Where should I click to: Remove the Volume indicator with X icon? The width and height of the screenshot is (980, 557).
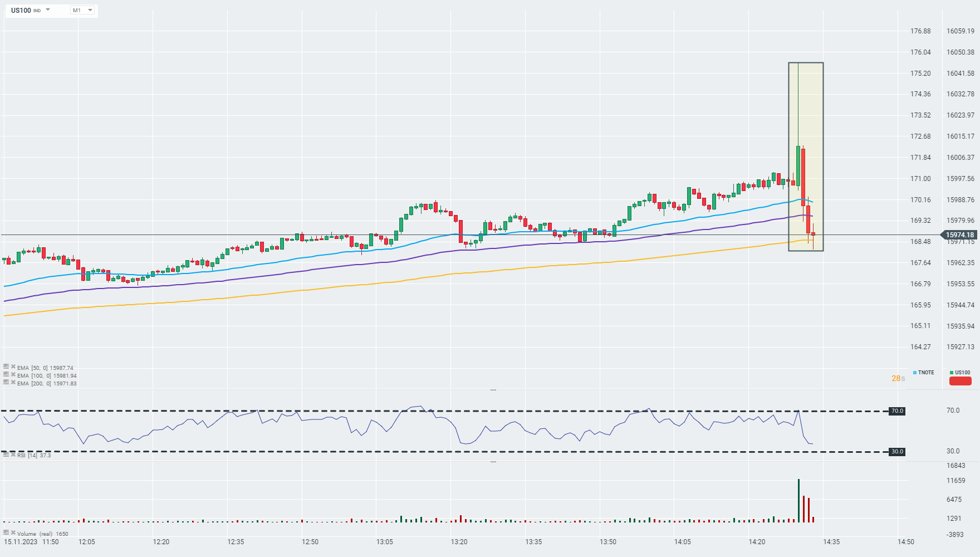pos(13,532)
